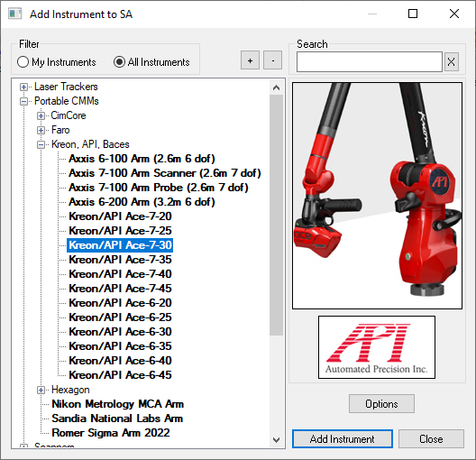Image resolution: width=476 pixels, height=460 pixels.
Task: Choose Kreon/API Ace-7-25
Action: tap(120, 231)
